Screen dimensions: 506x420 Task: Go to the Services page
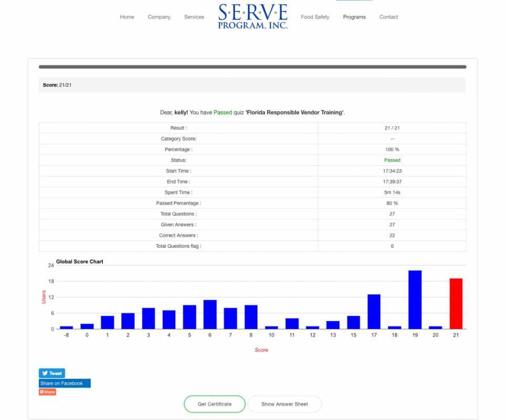pyautogui.click(x=194, y=17)
